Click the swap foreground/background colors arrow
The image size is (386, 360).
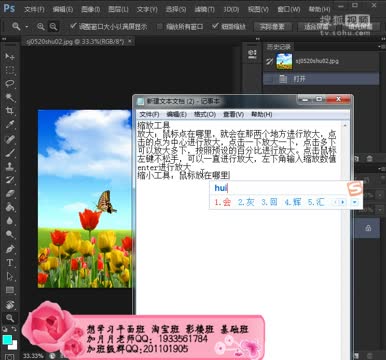pos(14,330)
